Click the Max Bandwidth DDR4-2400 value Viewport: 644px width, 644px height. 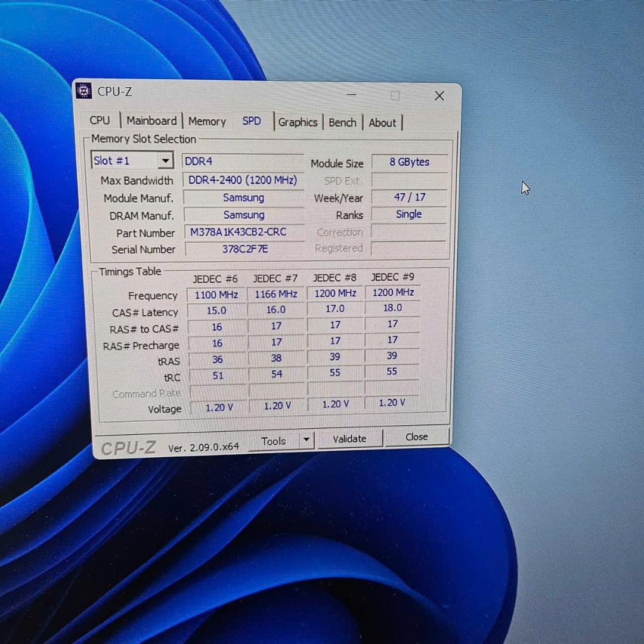[243, 180]
